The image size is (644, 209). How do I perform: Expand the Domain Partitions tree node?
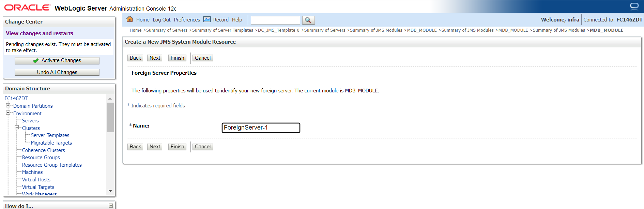[x=8, y=105]
